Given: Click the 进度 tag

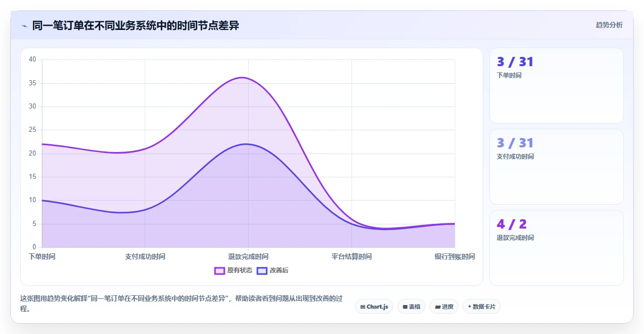Looking at the screenshot, I should pos(444,307).
